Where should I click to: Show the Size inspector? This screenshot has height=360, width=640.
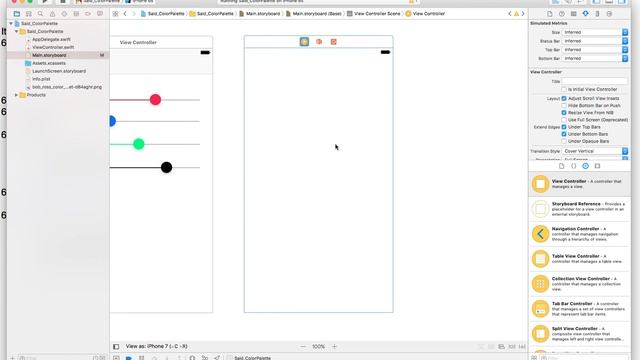(x=597, y=14)
